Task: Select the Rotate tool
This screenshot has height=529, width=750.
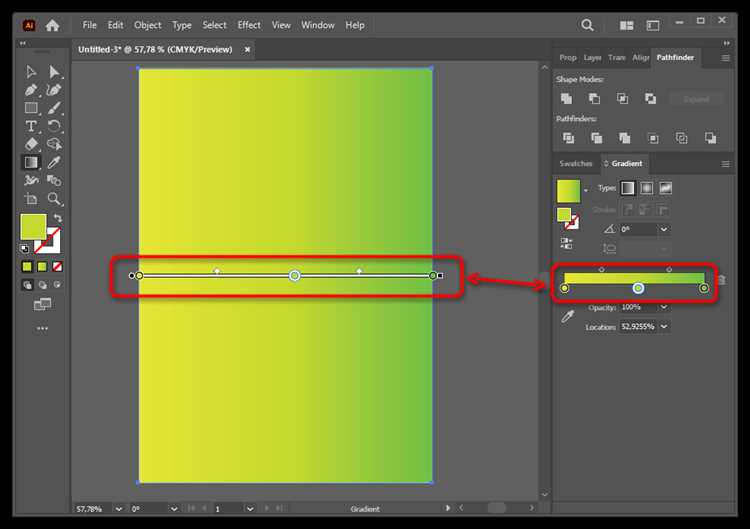Action: (x=54, y=126)
